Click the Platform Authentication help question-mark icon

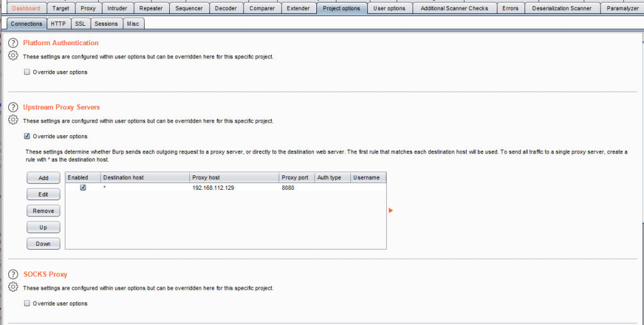(13, 43)
